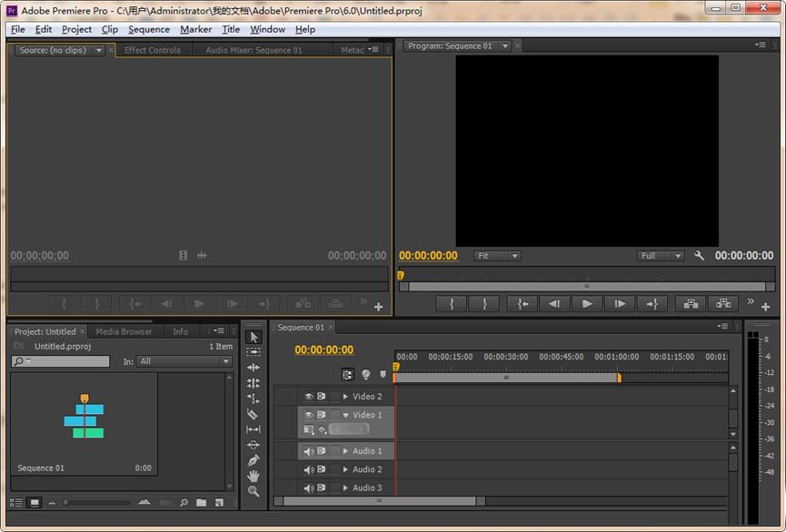Select the Pen tool in tools panel

point(254,460)
